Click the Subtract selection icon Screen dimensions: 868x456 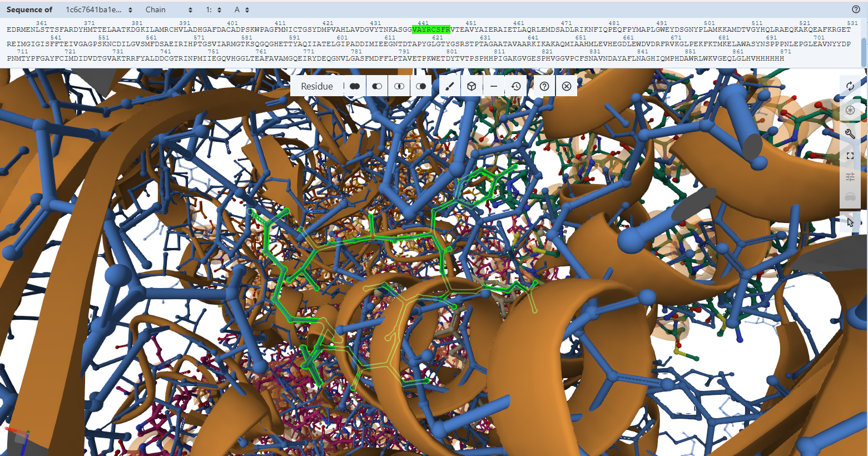377,86
